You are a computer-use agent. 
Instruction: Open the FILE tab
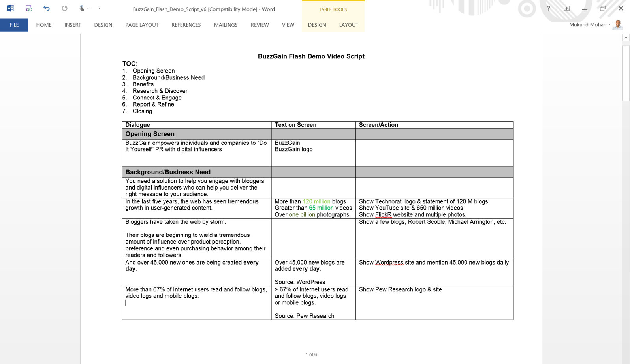14,25
